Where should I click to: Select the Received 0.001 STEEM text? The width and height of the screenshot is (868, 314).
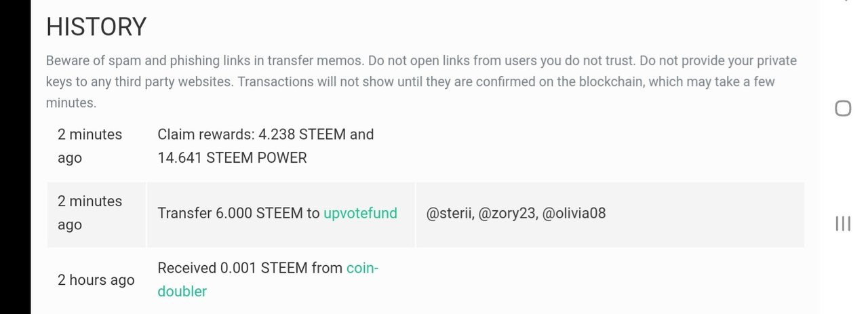(x=250, y=268)
